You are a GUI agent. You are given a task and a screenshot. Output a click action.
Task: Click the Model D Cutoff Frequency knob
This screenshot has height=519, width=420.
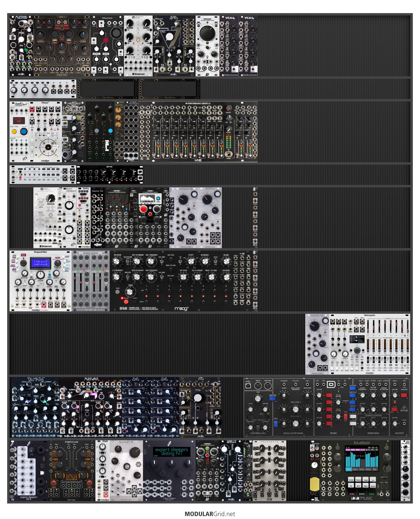tap(363, 395)
